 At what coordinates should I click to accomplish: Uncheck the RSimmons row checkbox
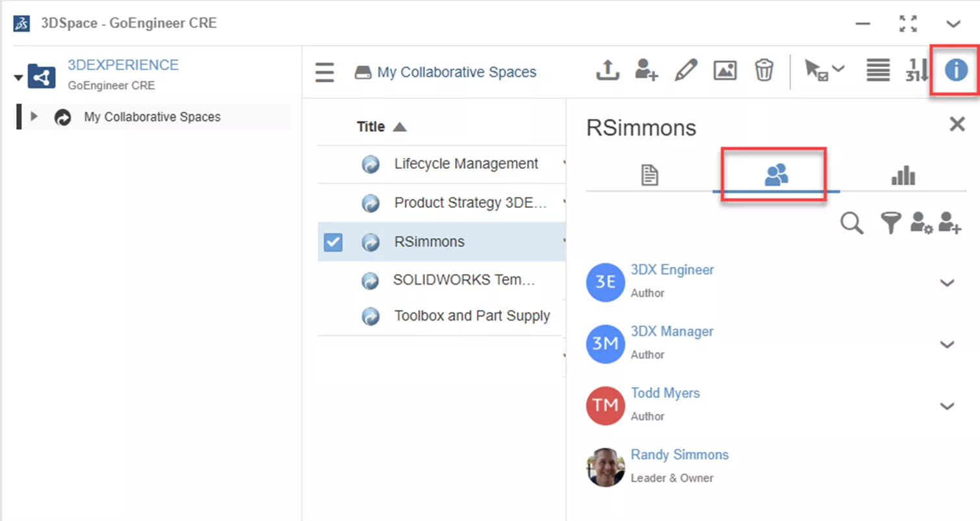coord(333,242)
